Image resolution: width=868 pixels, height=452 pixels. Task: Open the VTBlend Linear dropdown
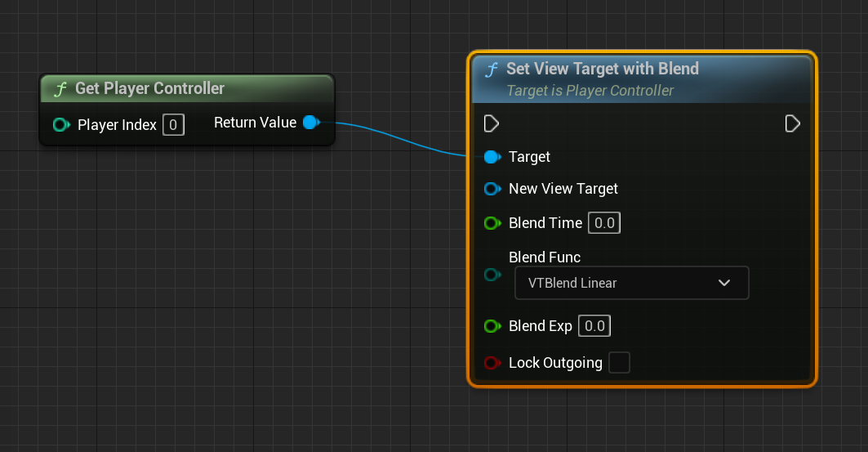click(x=631, y=283)
